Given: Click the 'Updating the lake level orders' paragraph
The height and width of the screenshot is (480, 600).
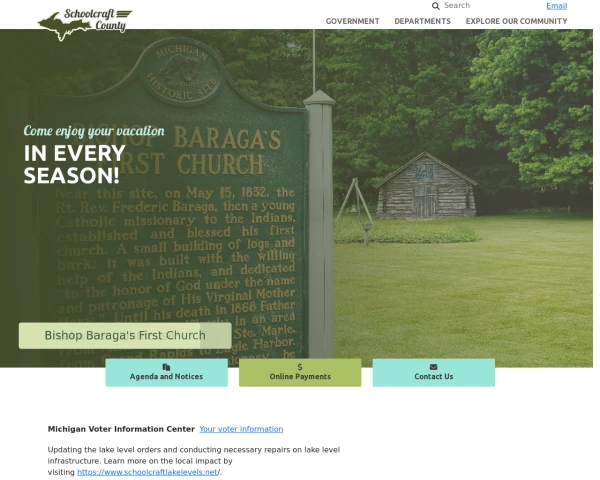Looking at the screenshot, I should (194, 461).
